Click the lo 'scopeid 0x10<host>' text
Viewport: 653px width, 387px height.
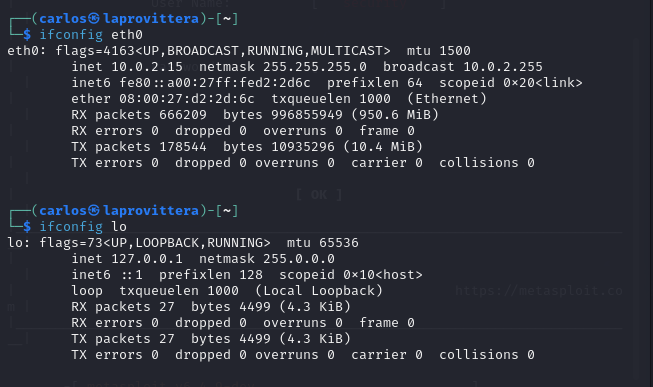tap(351, 275)
